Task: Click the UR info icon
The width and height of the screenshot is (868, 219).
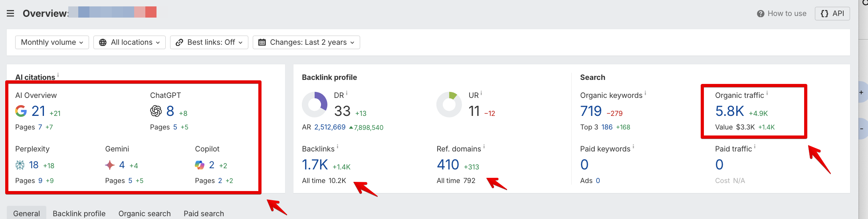Action: click(481, 94)
